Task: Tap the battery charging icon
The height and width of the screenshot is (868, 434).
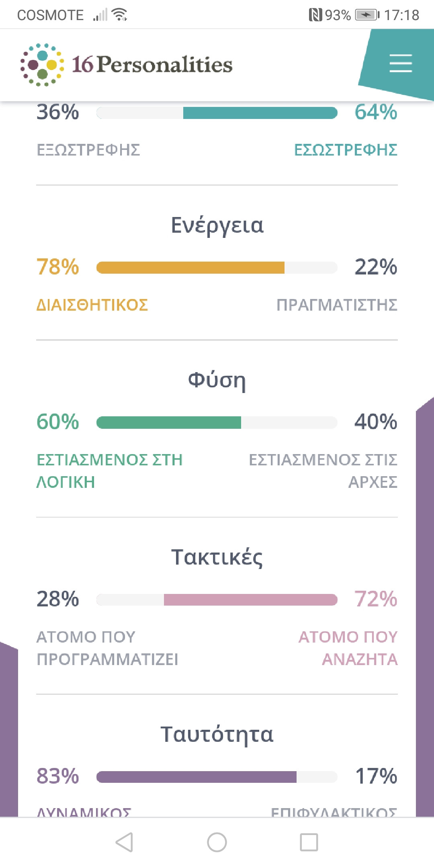Action: coord(367,15)
